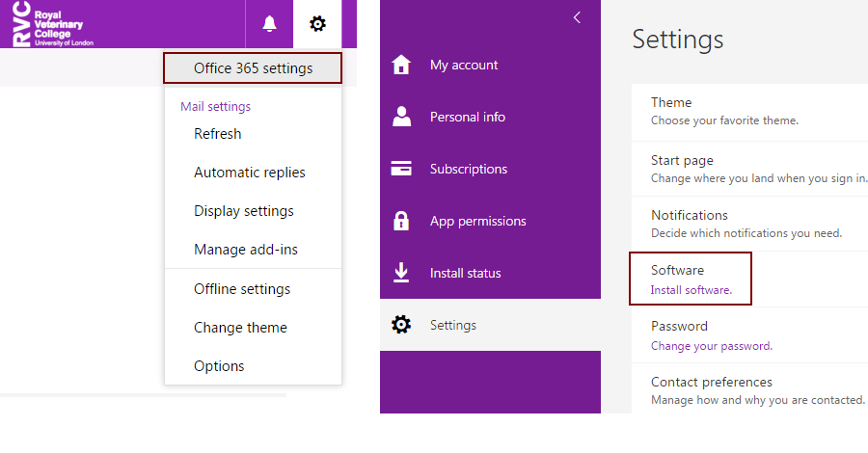Click the Settings page title
The image size is (868, 453).
click(x=678, y=40)
